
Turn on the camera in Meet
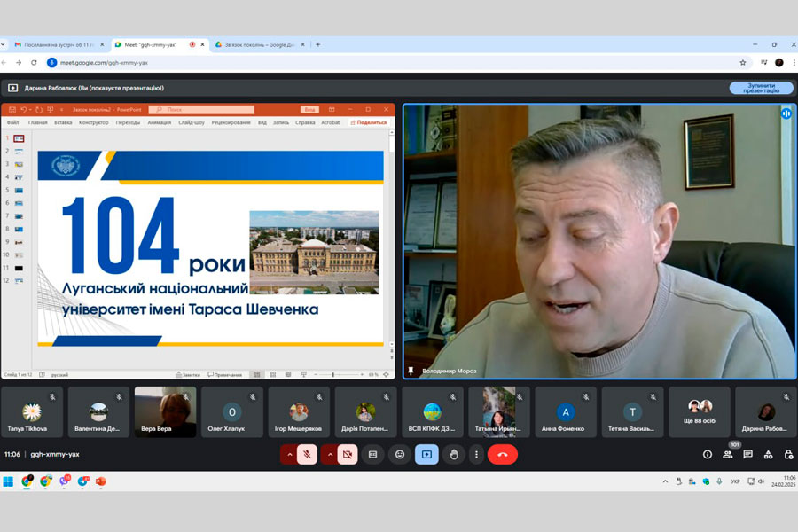[x=348, y=454]
